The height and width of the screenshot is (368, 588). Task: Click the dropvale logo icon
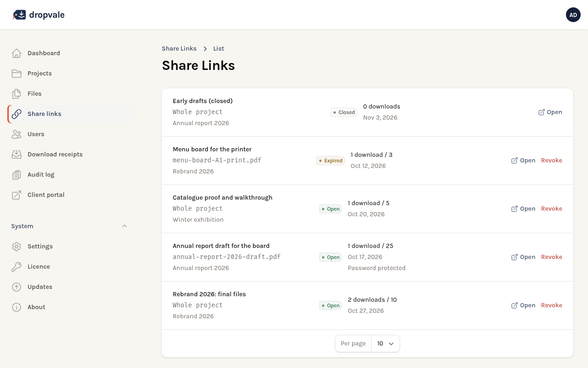click(19, 15)
